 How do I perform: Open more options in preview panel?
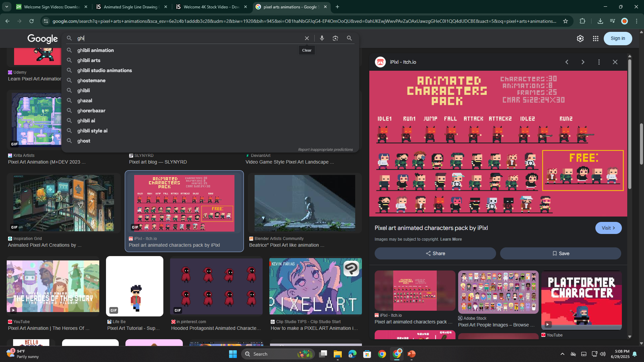pyautogui.click(x=599, y=62)
